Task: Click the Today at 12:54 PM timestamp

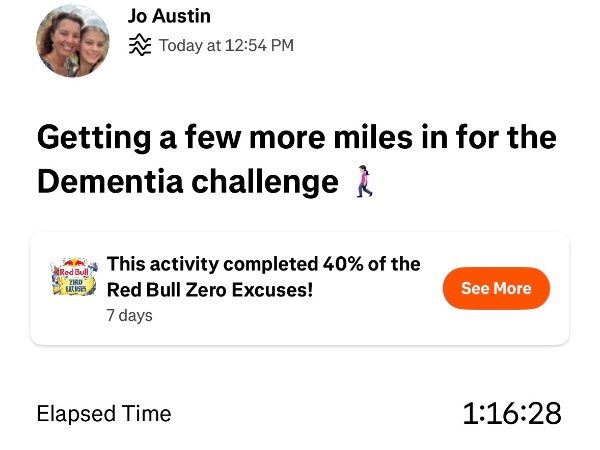Action: click(226, 46)
